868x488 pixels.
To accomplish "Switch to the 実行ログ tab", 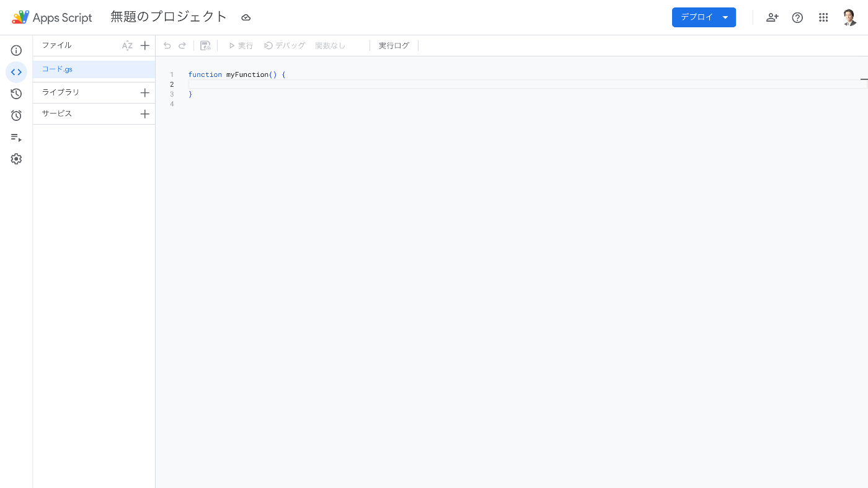I will coord(394,45).
